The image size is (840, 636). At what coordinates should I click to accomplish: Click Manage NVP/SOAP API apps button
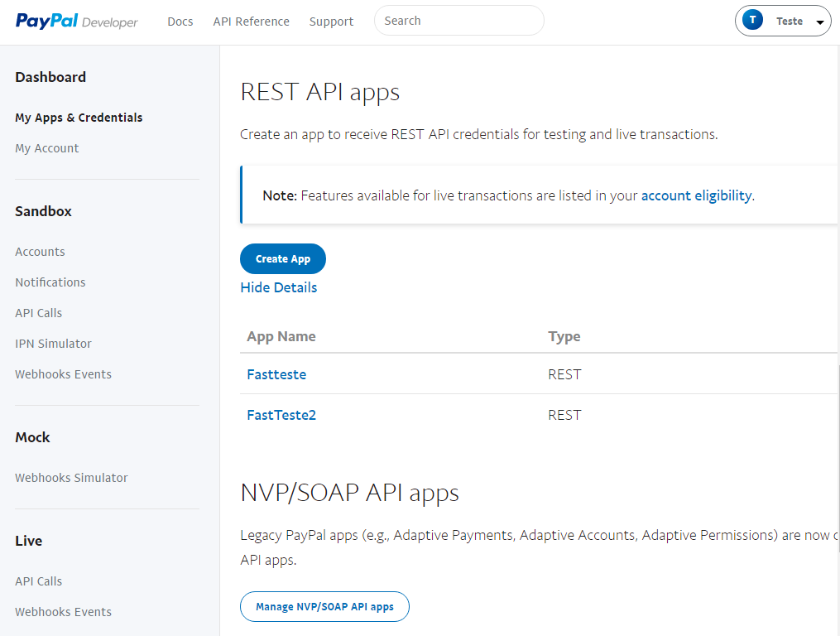[x=324, y=606]
